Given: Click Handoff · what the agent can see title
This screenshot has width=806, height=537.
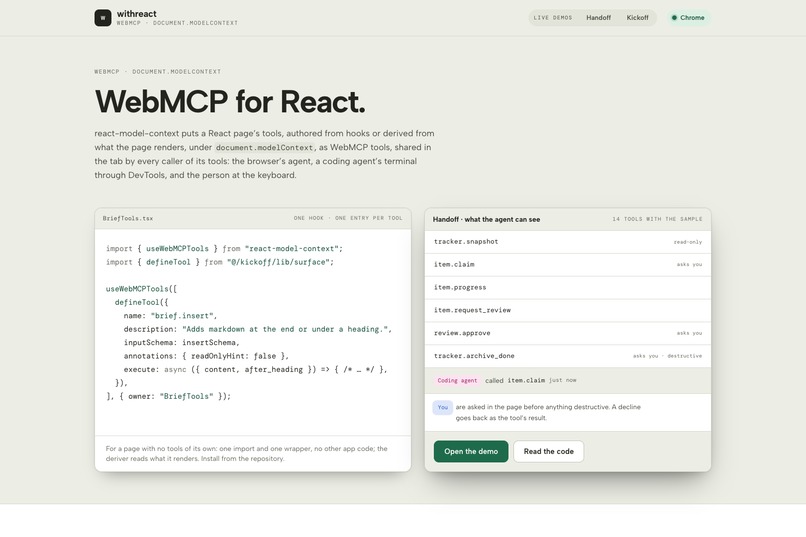Looking at the screenshot, I should [486, 219].
